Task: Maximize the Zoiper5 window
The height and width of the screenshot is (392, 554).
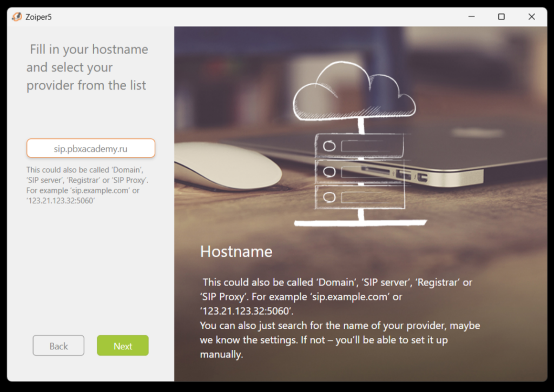Action: [502, 17]
